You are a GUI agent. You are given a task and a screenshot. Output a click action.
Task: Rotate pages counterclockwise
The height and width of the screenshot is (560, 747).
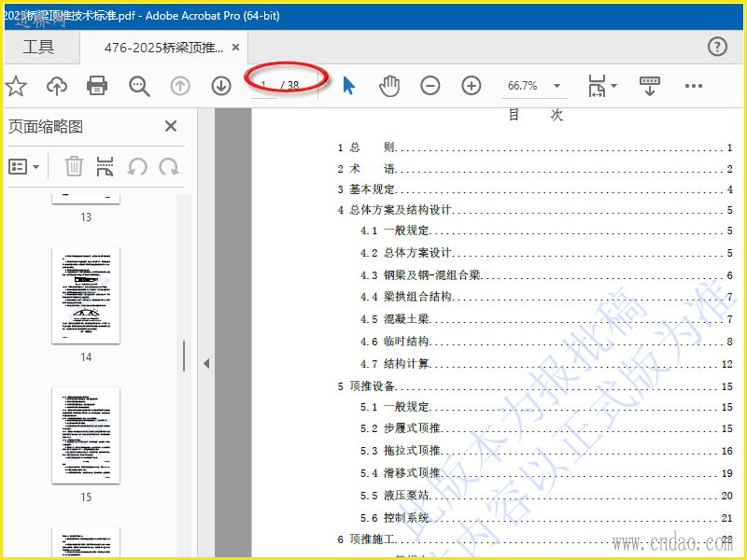click(136, 167)
